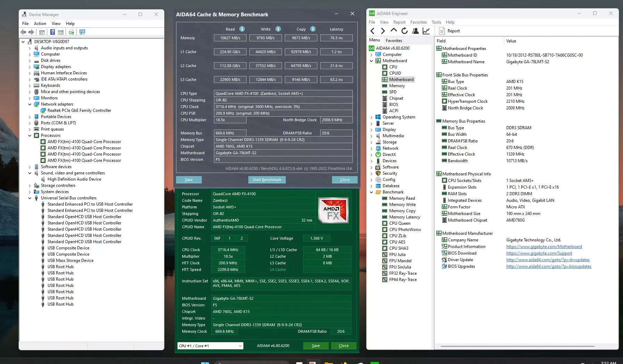
Task: Click AIDA64 graph chart toolbar icon
Action: (426, 31)
